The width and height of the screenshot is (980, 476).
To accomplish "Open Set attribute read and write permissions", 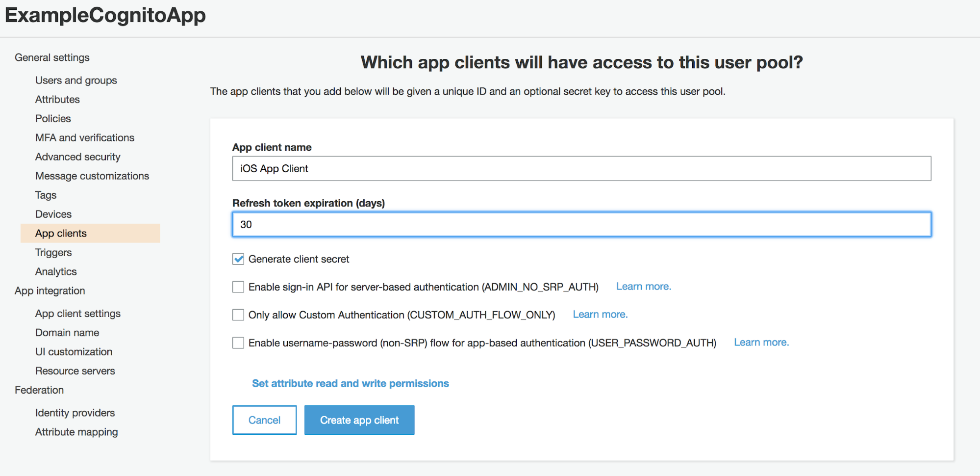I will 350,383.
